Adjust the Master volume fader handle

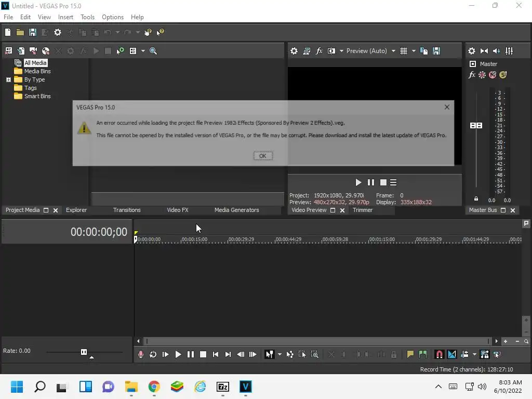pos(476,126)
